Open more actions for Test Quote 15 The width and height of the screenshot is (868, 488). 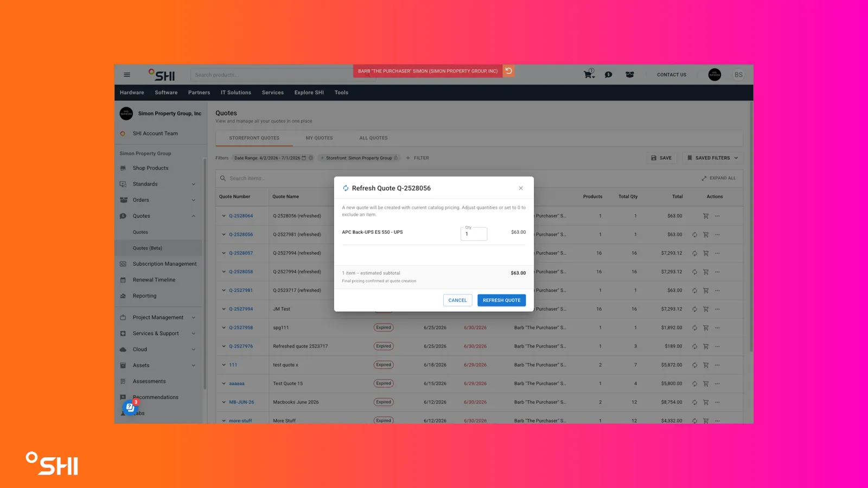coord(717,383)
